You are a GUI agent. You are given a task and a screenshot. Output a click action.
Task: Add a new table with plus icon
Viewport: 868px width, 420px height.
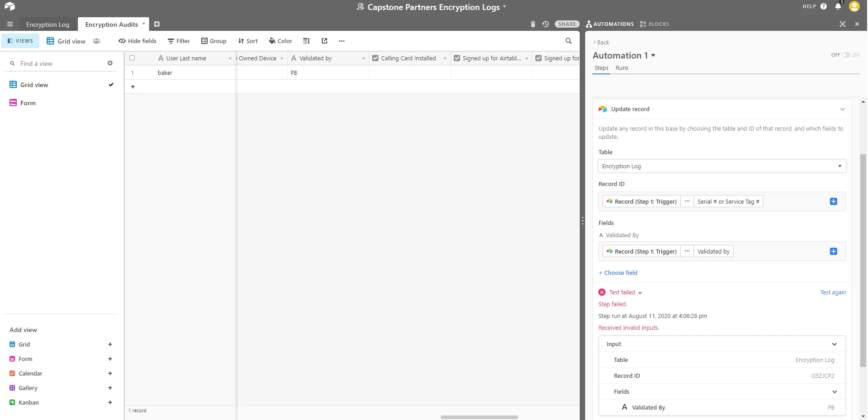coord(157,24)
